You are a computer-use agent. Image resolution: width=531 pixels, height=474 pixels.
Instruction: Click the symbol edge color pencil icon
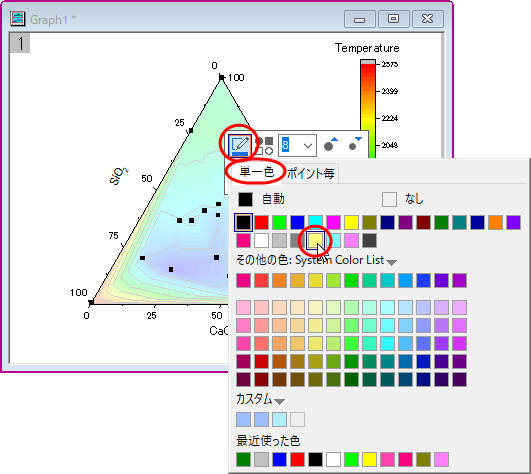click(240, 146)
